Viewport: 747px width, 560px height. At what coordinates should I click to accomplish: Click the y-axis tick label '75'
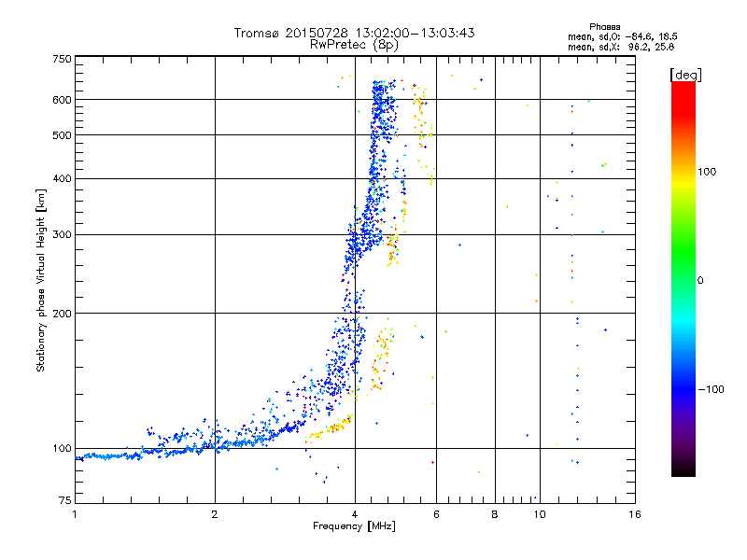coord(65,500)
